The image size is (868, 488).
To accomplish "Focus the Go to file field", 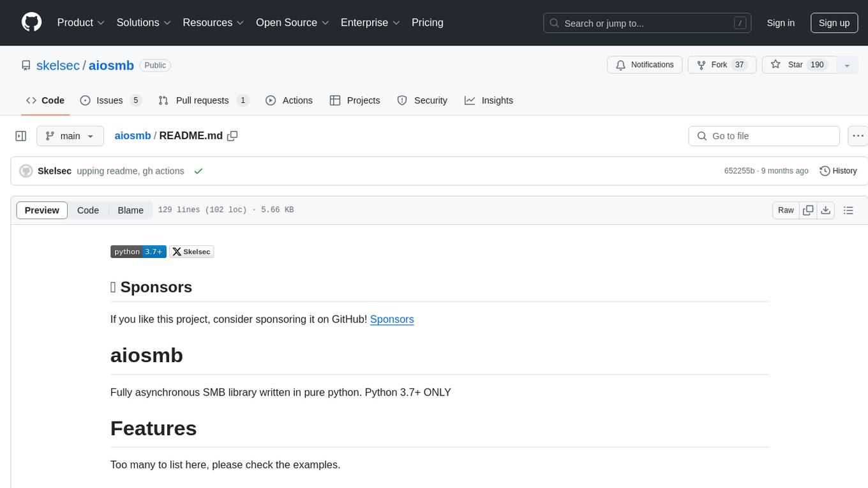I will 764,136.
